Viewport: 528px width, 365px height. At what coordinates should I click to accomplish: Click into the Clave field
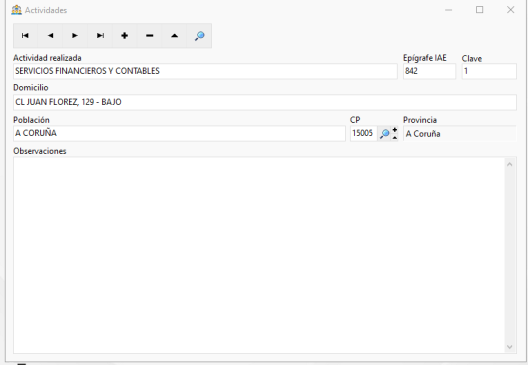click(489, 71)
